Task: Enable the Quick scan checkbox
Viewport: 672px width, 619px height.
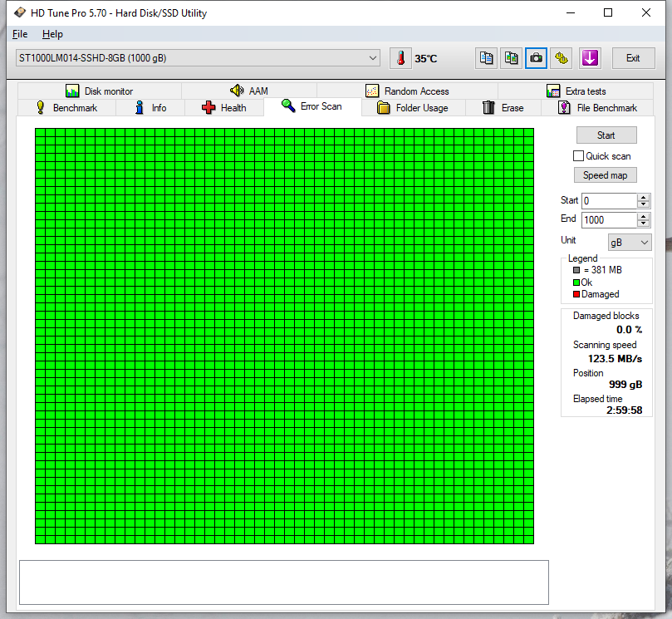Action: 578,155
